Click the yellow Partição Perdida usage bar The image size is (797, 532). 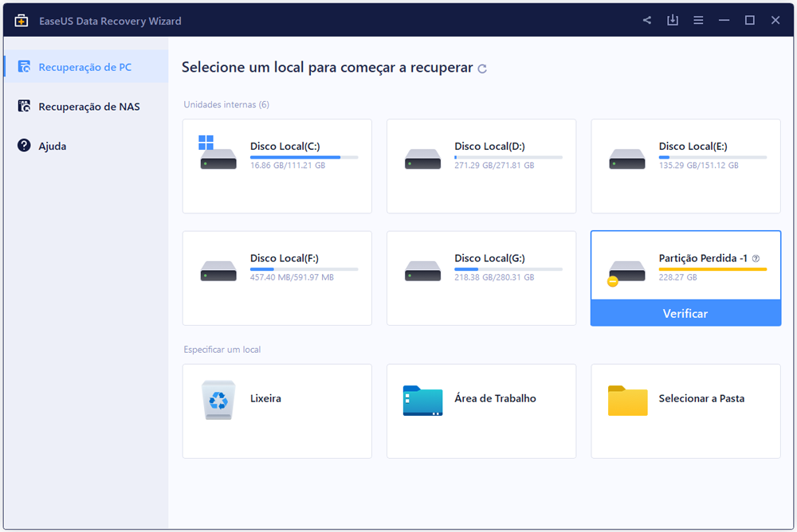click(713, 269)
